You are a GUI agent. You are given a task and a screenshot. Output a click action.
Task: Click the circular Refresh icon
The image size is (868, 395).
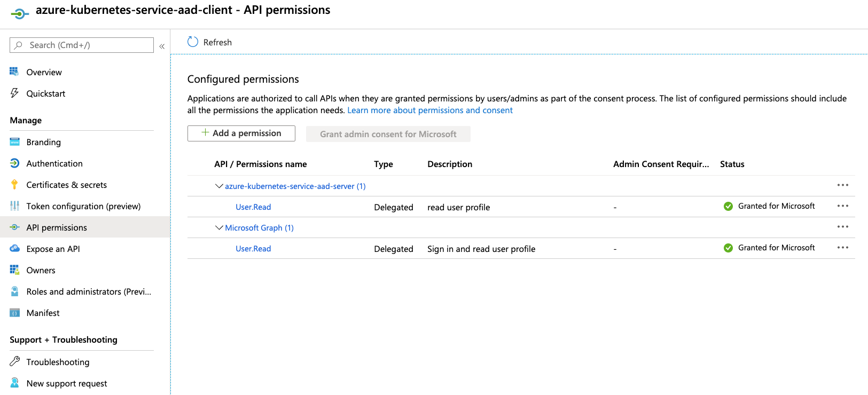193,42
